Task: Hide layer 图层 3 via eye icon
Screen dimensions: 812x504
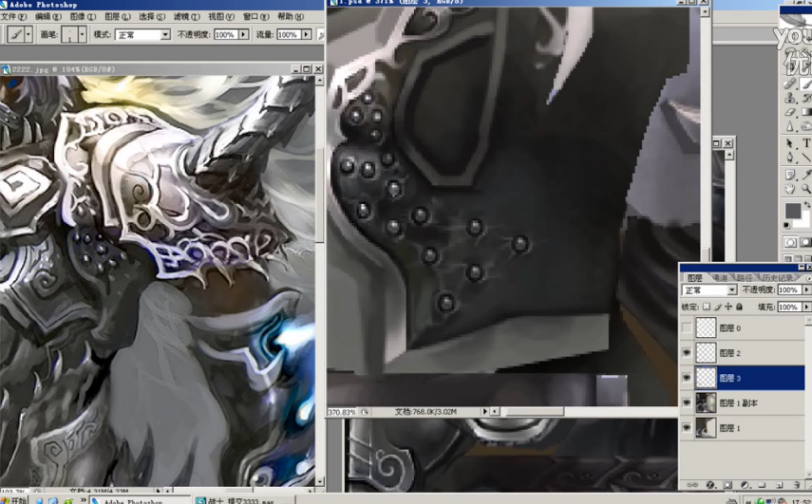Action: pos(687,378)
